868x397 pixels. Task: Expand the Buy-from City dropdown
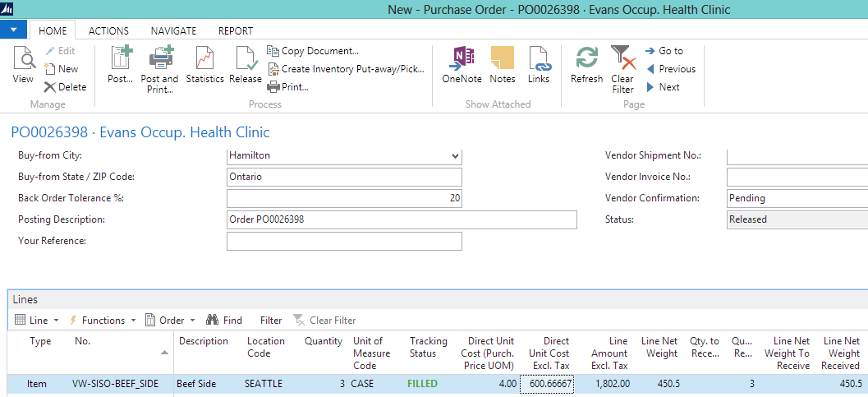point(456,155)
